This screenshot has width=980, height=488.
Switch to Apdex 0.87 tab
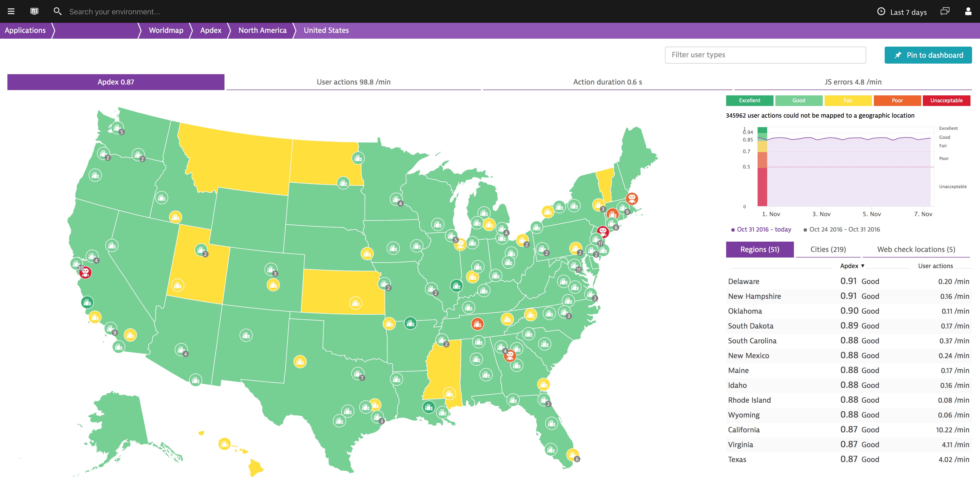coord(116,82)
